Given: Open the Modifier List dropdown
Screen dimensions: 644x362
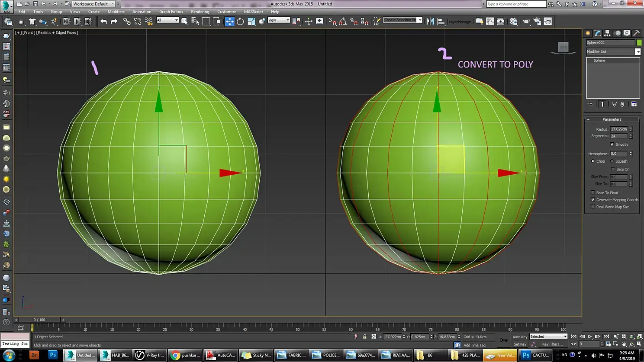Looking at the screenshot, I should (x=638, y=52).
